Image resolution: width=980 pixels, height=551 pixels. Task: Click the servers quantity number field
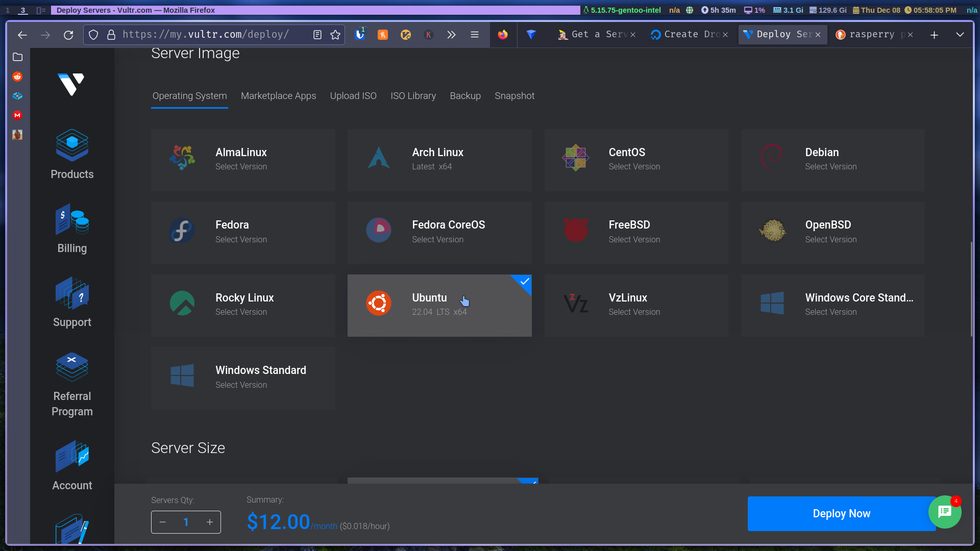(x=186, y=522)
